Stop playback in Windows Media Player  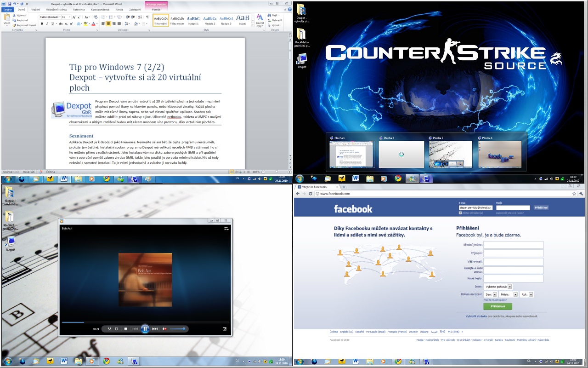coord(125,329)
